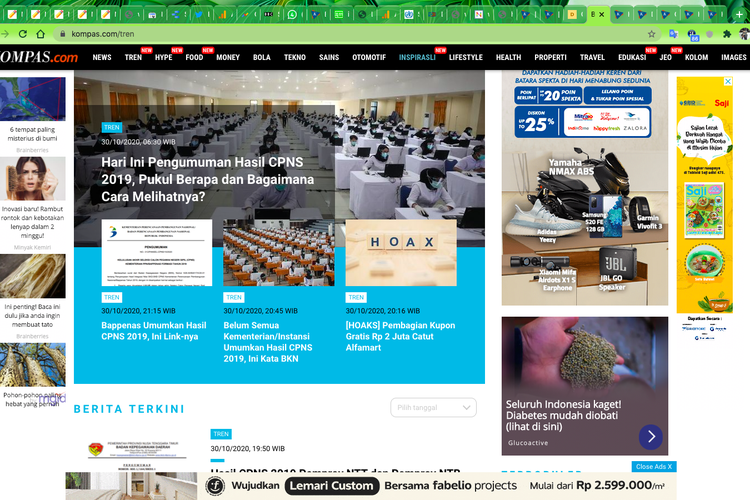Open the Google Translate extension icon
750x500 pixels.
point(673,33)
